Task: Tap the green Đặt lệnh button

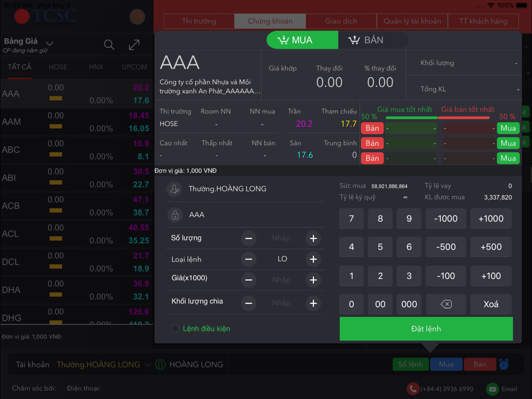Action: (x=426, y=329)
